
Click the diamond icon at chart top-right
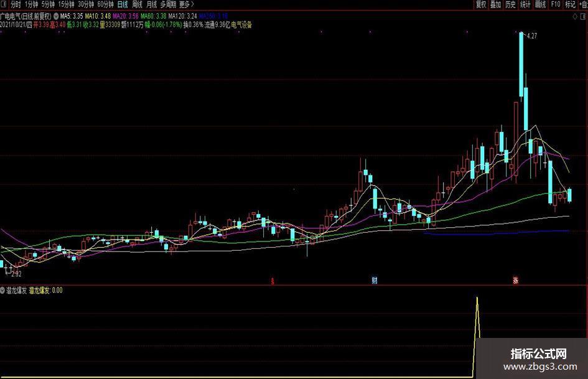click(575, 17)
